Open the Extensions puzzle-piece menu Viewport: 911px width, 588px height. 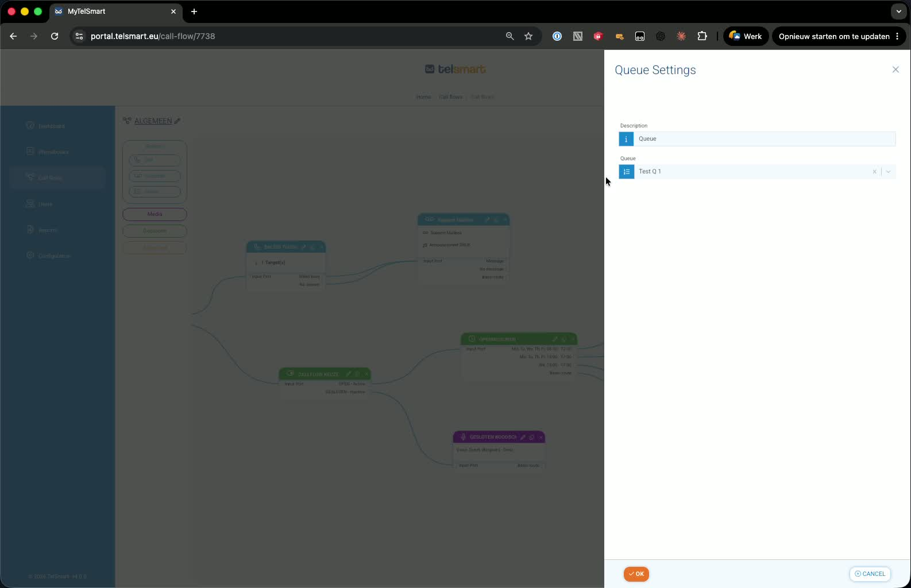pyautogui.click(x=702, y=36)
